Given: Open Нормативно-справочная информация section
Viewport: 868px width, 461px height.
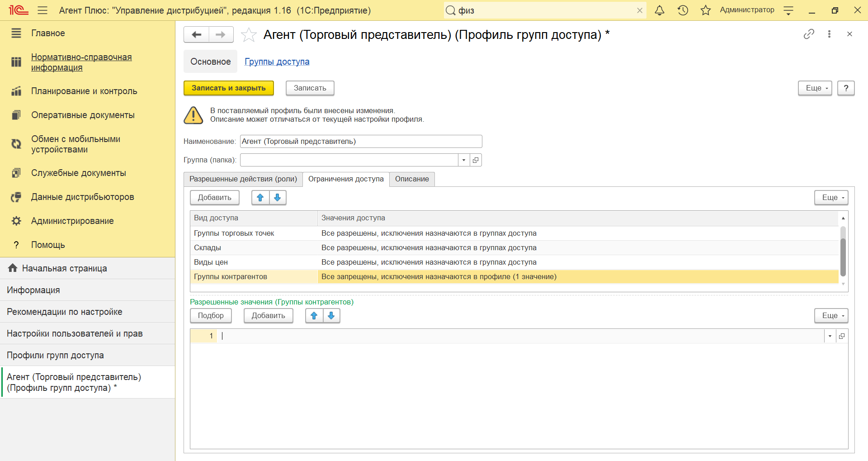Looking at the screenshot, I should (x=81, y=62).
